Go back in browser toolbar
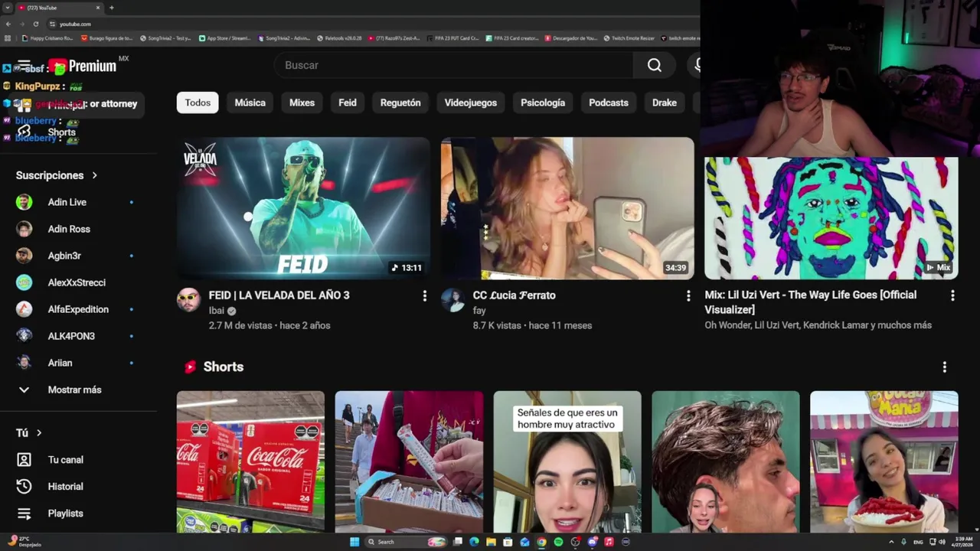Viewport: 980px width, 551px height. point(8,24)
